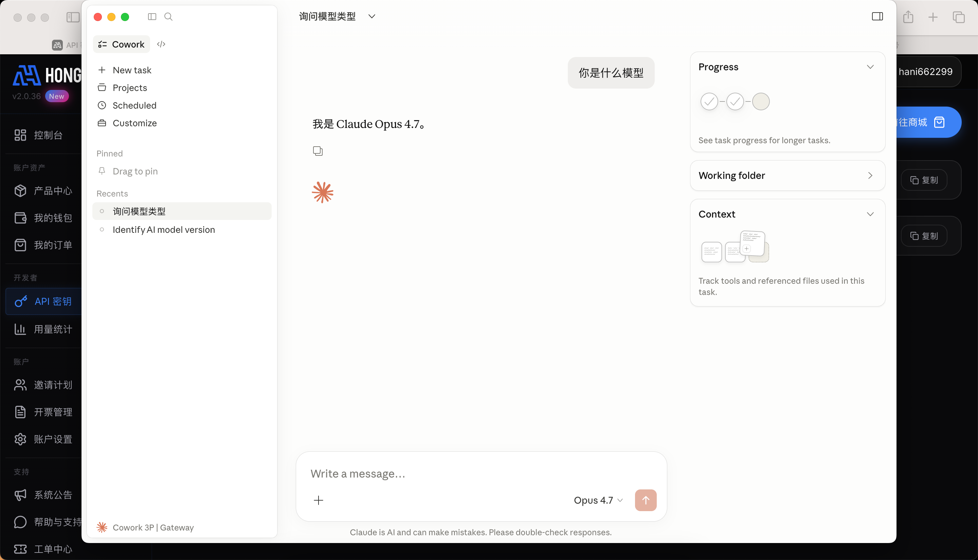Open 控制台 in background dashboard
The height and width of the screenshot is (560, 978).
38,135
